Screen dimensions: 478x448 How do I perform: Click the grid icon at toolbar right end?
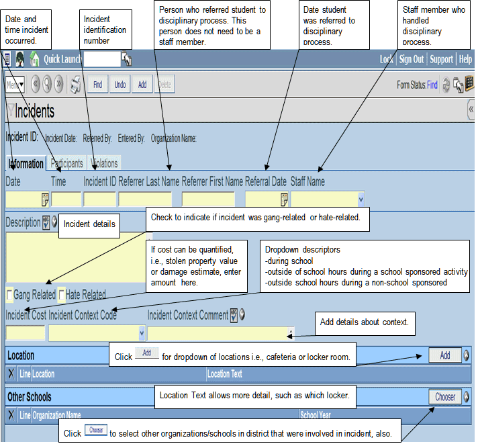tap(469, 83)
